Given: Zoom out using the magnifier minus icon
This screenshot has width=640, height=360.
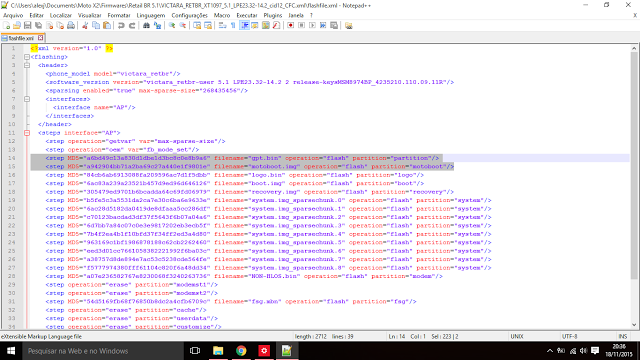Looking at the screenshot, I should pos(182,26).
